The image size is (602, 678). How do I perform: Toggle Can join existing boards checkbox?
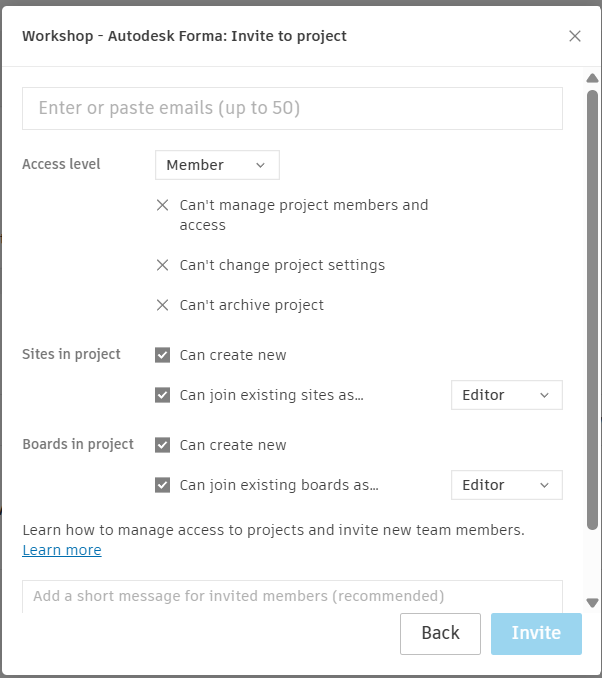(163, 485)
